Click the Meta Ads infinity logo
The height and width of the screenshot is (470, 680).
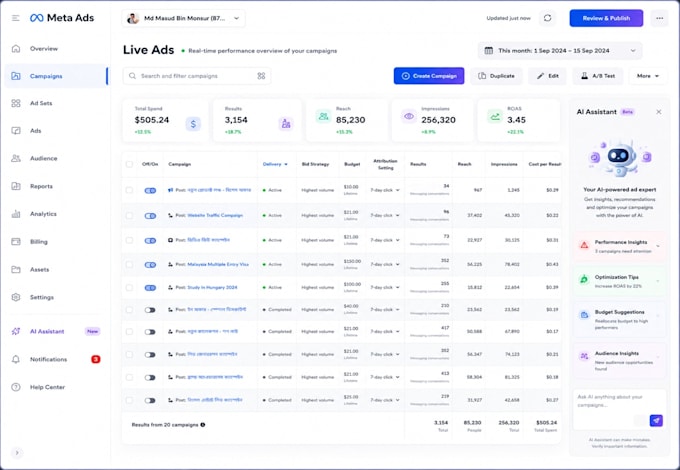coord(36,18)
